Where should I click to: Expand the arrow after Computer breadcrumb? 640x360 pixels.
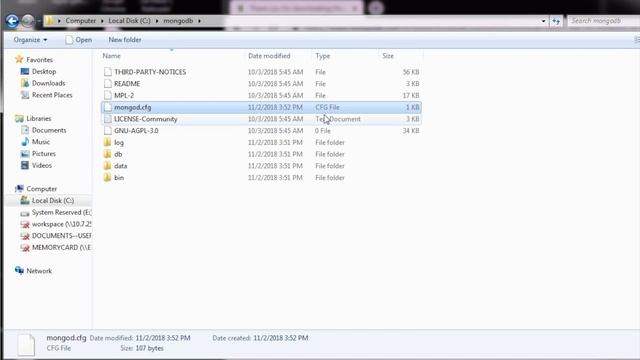click(x=102, y=20)
